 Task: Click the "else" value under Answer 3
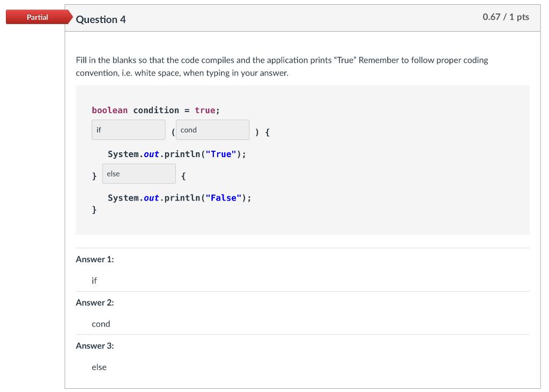click(x=99, y=367)
